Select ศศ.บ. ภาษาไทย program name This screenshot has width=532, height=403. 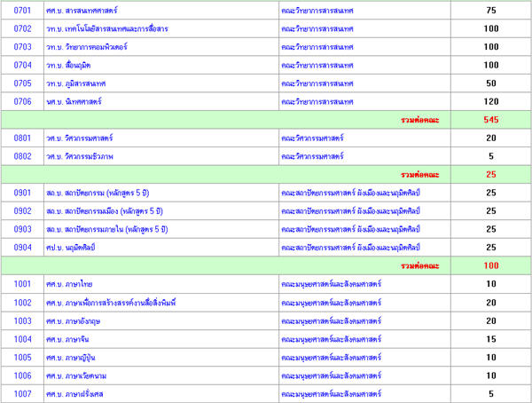click(69, 284)
